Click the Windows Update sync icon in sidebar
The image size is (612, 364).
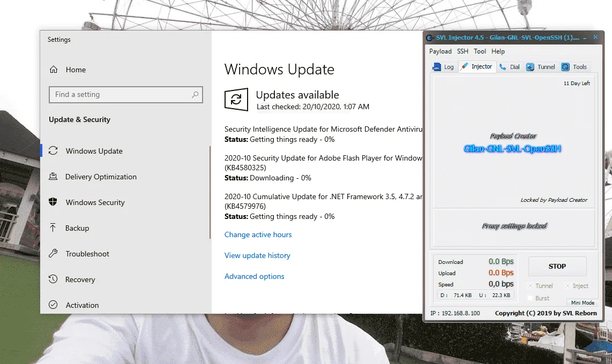tap(53, 151)
